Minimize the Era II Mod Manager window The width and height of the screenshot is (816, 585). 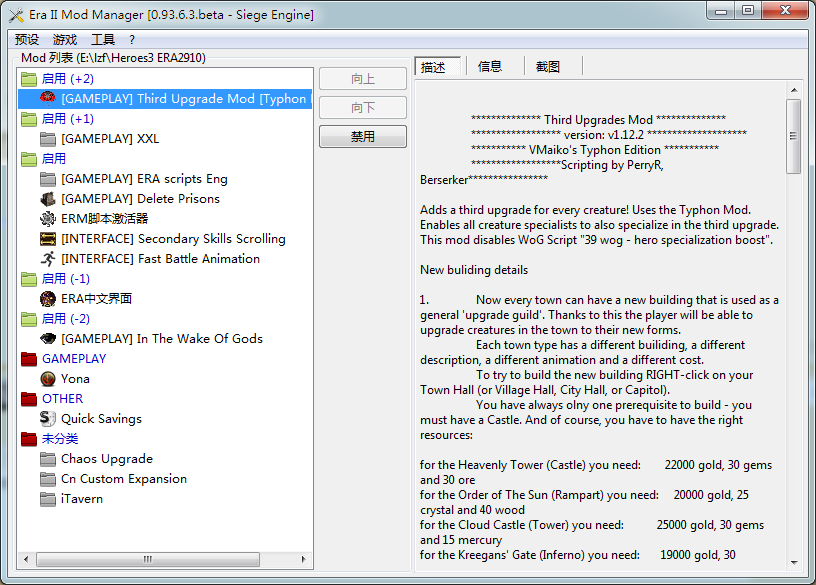click(x=721, y=11)
